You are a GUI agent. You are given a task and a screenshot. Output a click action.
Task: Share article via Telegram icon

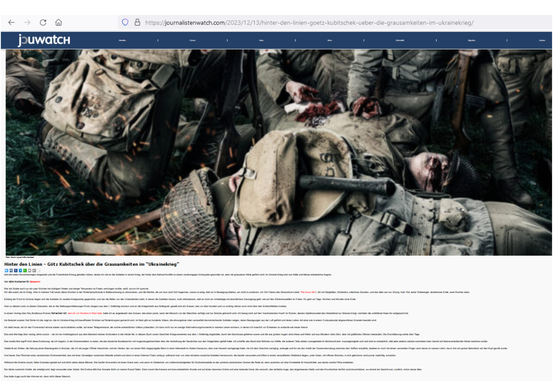point(20,271)
